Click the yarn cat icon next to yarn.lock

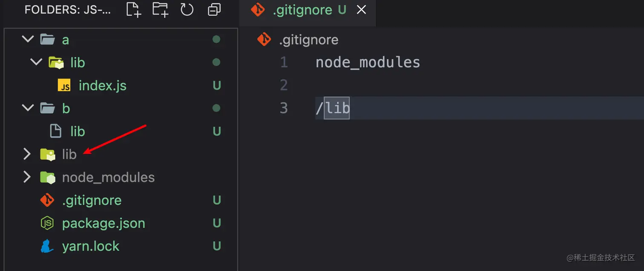point(47,246)
